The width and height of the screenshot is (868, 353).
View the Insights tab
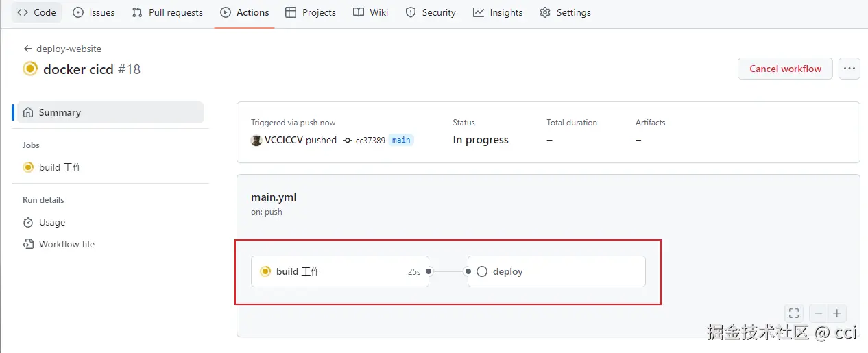(x=498, y=12)
